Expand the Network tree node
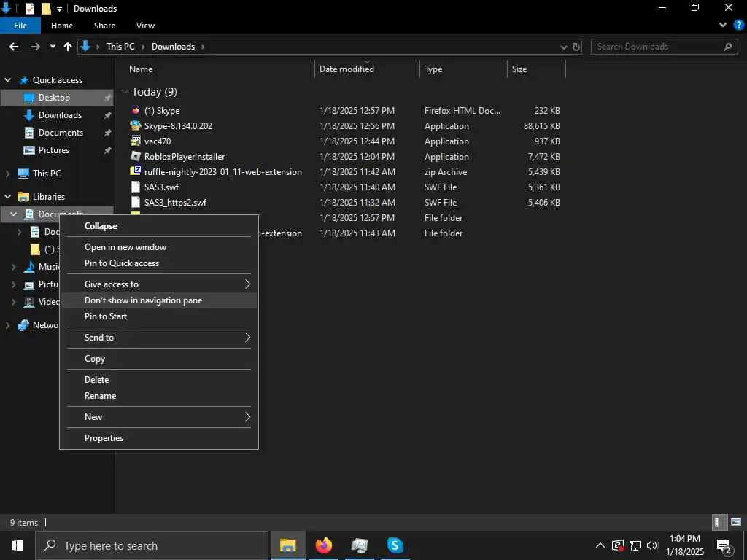 [x=7, y=326]
